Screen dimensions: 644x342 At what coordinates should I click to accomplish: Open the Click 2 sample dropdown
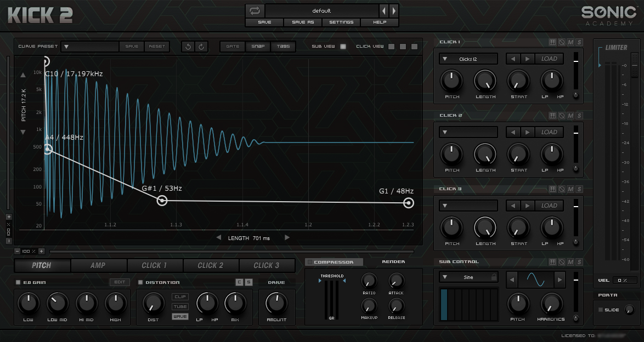tap(468, 132)
